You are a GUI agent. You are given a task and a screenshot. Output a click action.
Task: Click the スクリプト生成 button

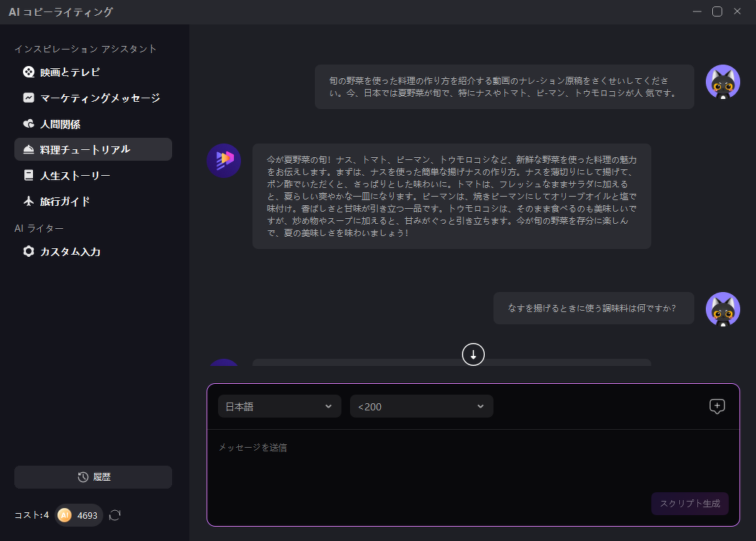[690, 504]
